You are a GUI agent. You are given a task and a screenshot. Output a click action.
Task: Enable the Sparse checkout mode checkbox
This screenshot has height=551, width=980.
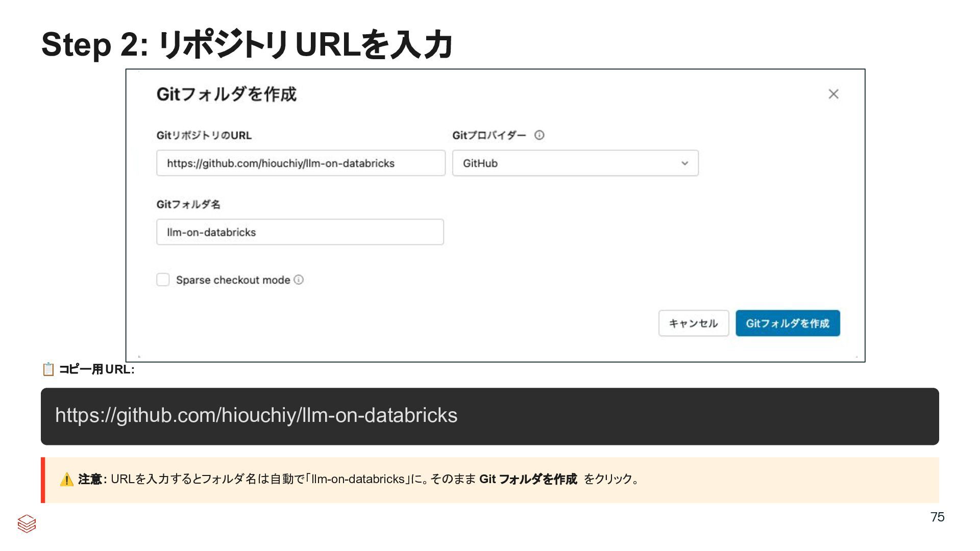tap(163, 280)
